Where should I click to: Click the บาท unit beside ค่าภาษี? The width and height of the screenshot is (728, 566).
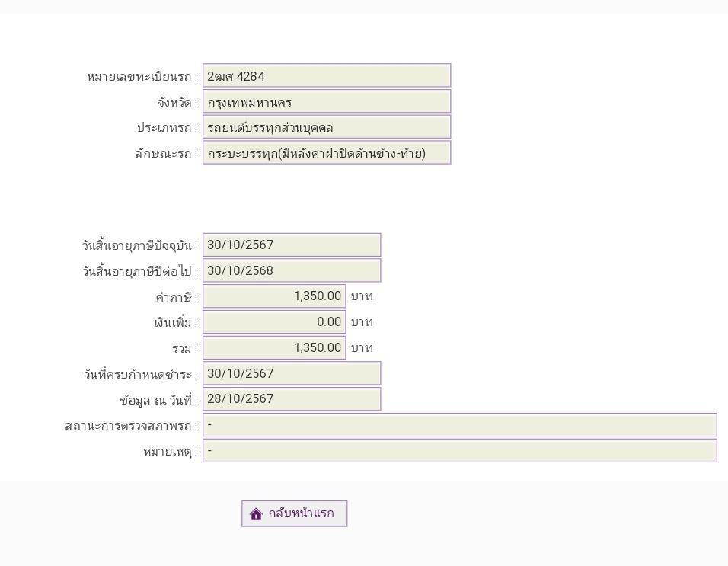point(362,296)
